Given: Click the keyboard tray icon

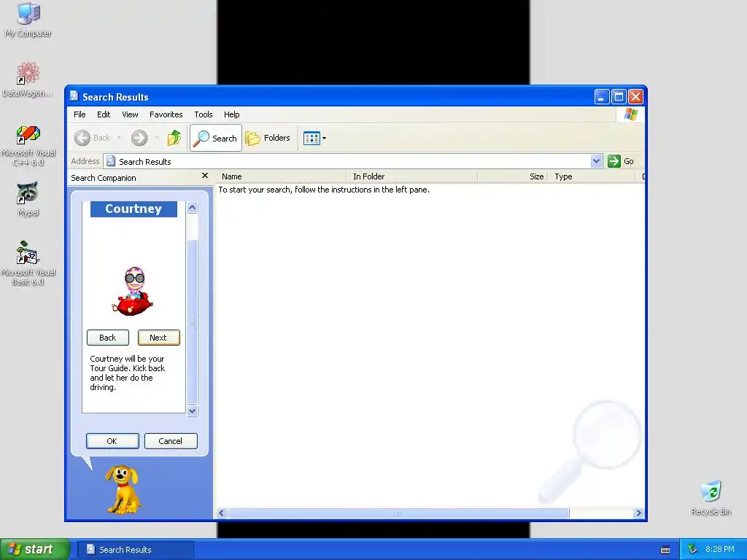Looking at the screenshot, I should [665, 550].
